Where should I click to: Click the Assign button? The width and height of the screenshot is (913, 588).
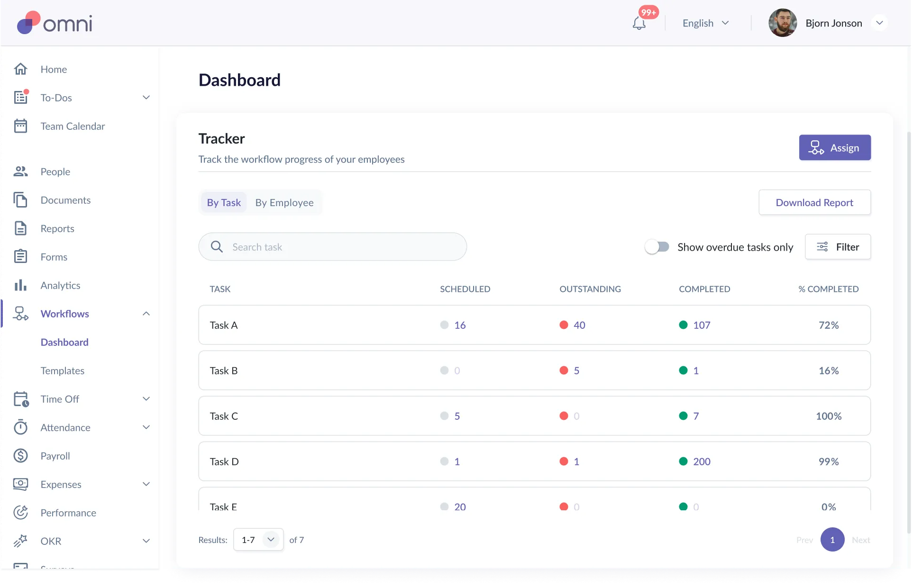[x=834, y=148]
